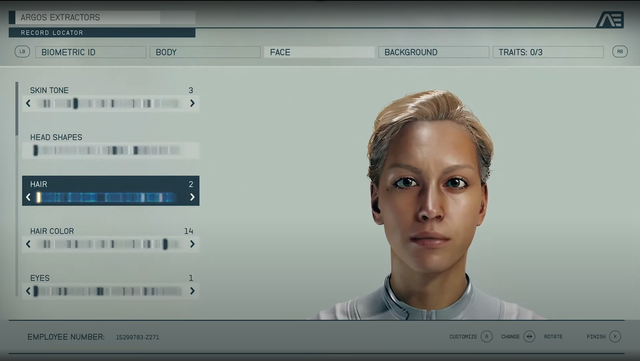640x361 pixels.
Task: Adjust the Head Shapes slider bar
Action: tap(107, 150)
